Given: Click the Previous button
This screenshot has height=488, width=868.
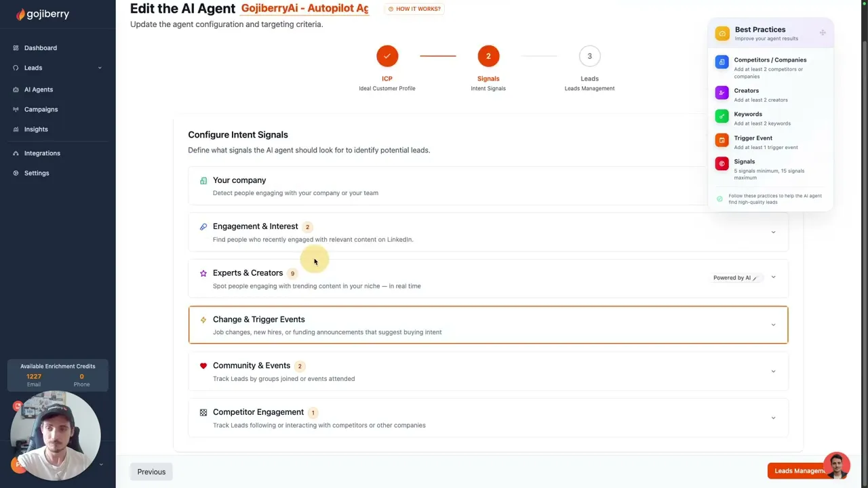Looking at the screenshot, I should click(151, 472).
